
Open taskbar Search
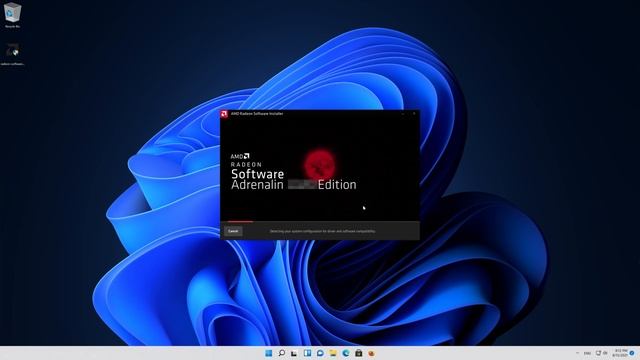click(x=282, y=353)
